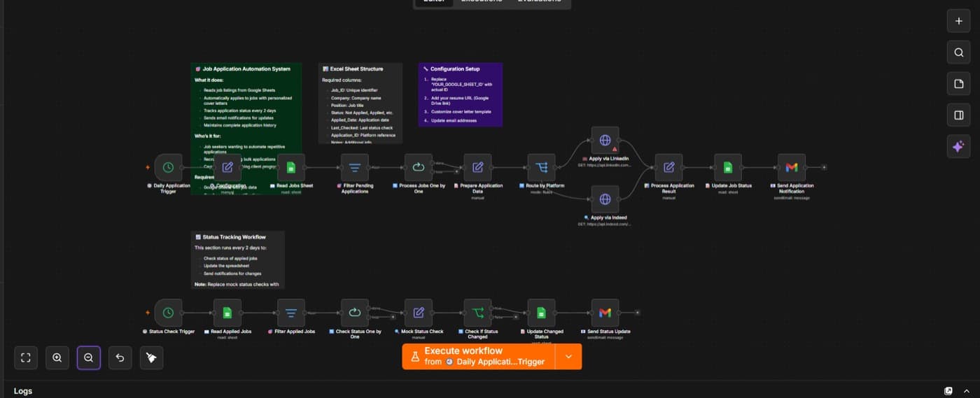The height and width of the screenshot is (398, 980).
Task: Click the Status Check Trigger lightning bolt
Action: click(x=147, y=313)
